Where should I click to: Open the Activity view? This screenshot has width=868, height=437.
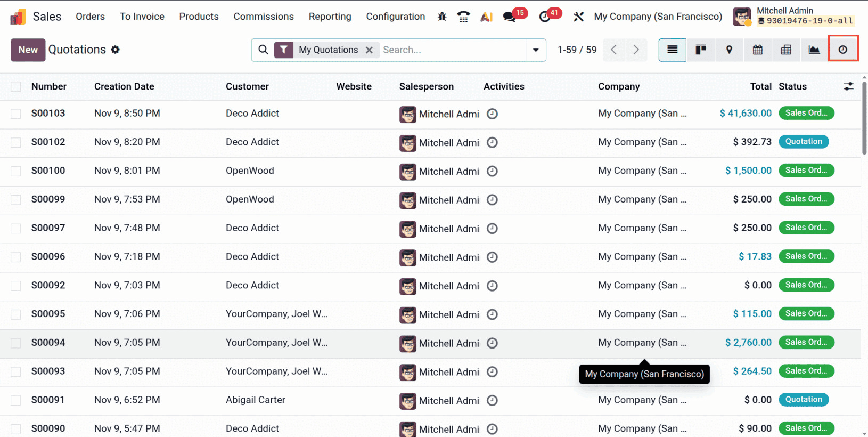pos(843,50)
